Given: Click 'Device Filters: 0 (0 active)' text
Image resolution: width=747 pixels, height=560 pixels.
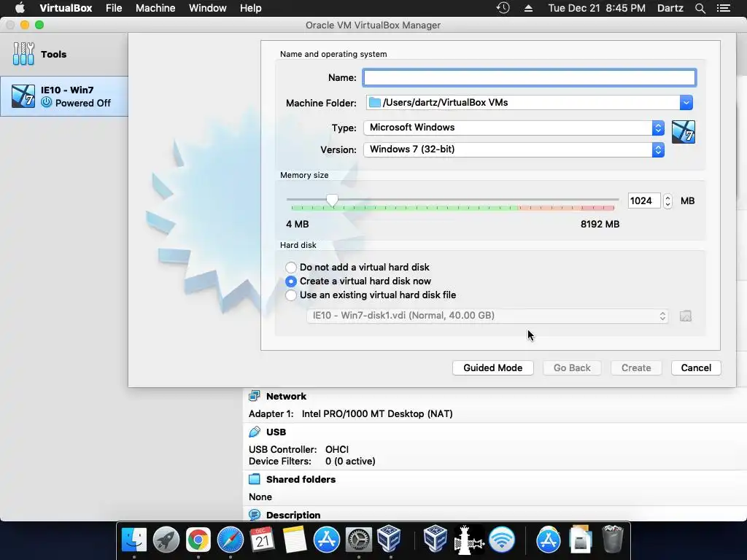Looking at the screenshot, I should 311,461.
